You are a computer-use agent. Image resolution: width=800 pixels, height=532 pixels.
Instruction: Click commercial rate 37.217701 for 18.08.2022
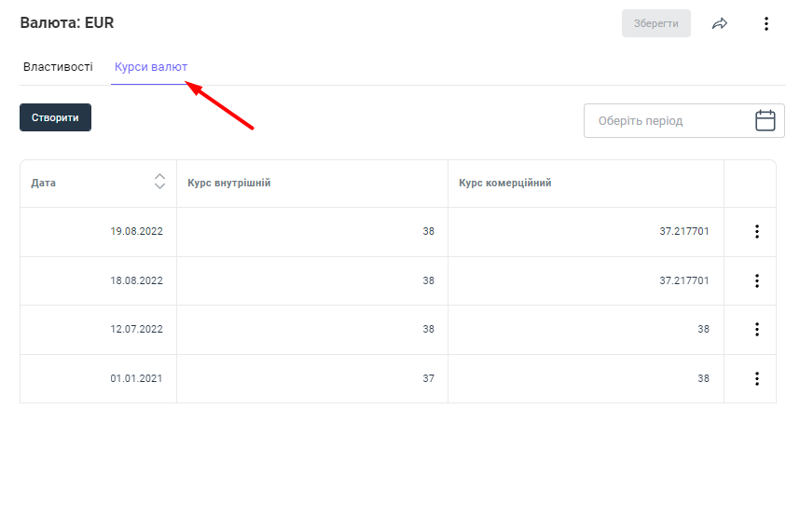(683, 280)
